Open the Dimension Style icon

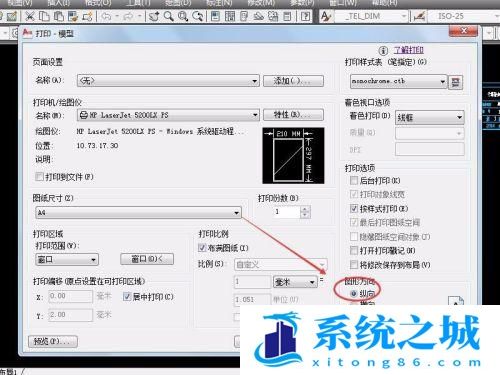(x=420, y=16)
